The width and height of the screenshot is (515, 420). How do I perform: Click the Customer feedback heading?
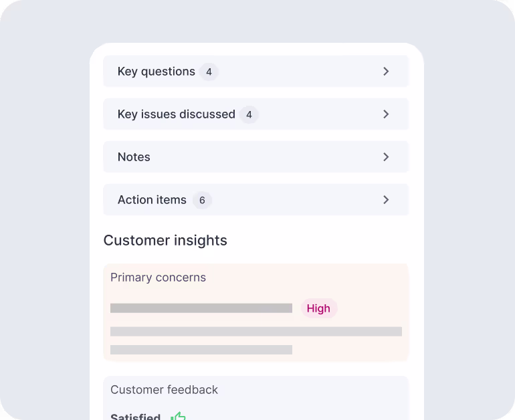pyautogui.click(x=164, y=390)
